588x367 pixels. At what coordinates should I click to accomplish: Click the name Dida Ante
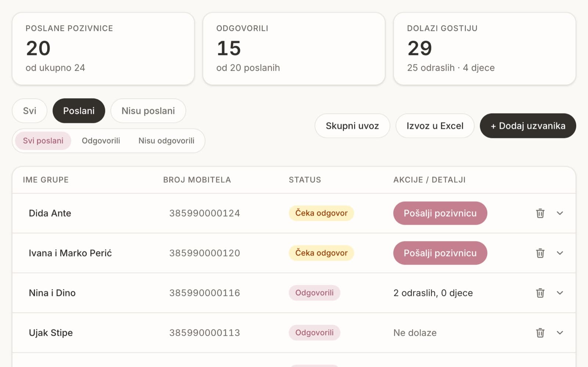point(50,213)
